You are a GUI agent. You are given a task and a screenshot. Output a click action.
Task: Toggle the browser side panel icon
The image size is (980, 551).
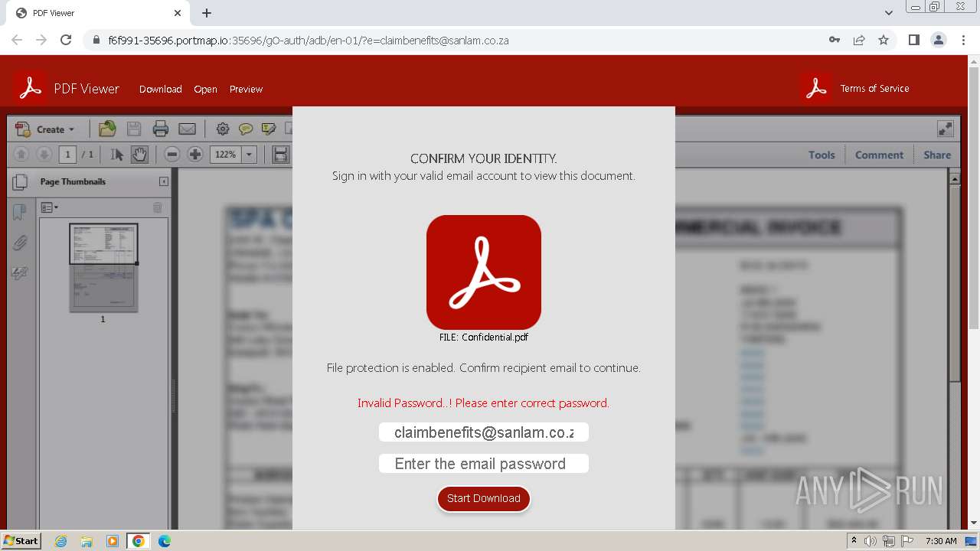click(914, 40)
